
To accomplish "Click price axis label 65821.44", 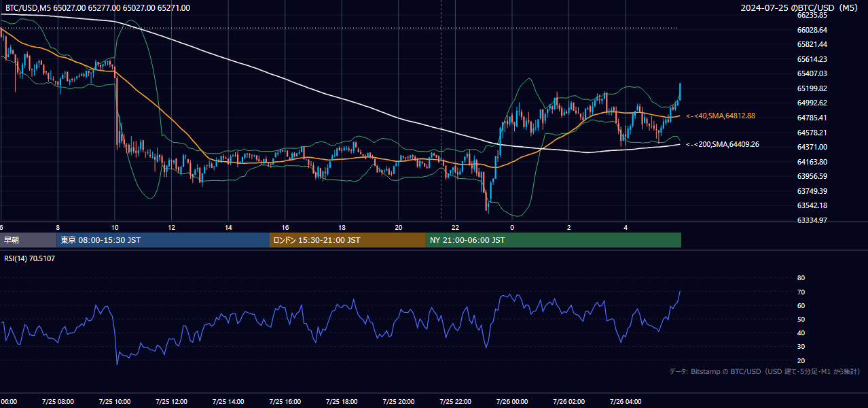I will [812, 44].
